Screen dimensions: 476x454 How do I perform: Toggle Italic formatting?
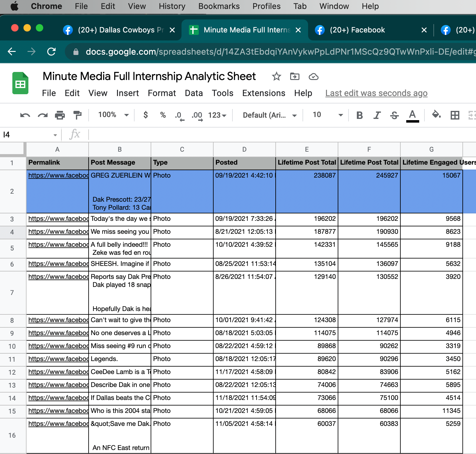coord(377,115)
